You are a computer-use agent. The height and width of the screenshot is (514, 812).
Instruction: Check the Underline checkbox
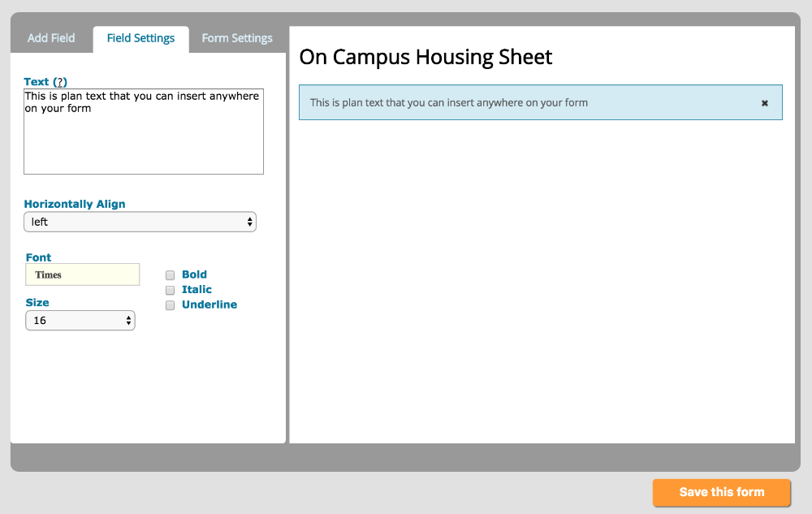click(171, 305)
